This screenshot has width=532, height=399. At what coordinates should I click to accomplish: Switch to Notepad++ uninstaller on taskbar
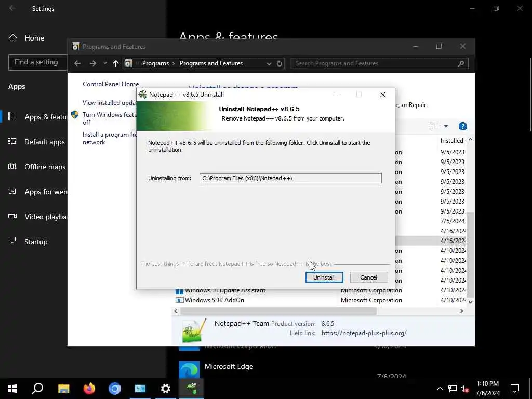click(x=191, y=389)
